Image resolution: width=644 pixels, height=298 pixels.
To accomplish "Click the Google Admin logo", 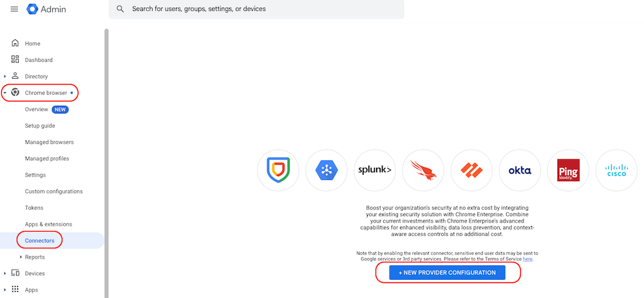I will point(32,10).
